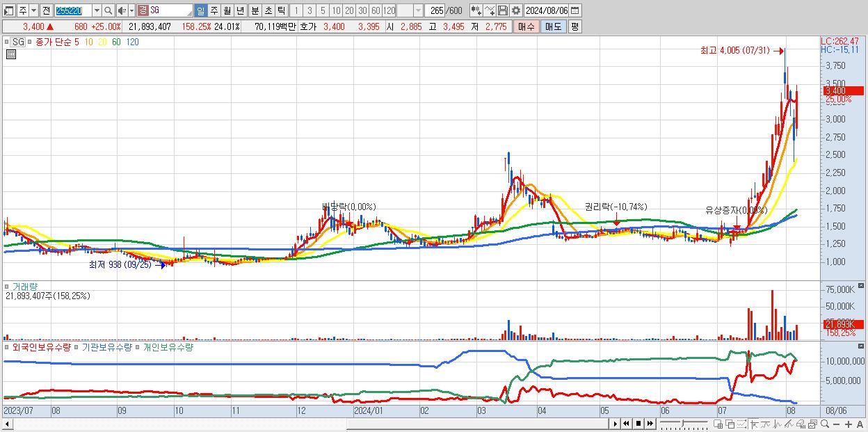Screen dimensions: 868x432
Task: Toggle the 기관보유수량 indicator legend
Action: (x=106, y=346)
